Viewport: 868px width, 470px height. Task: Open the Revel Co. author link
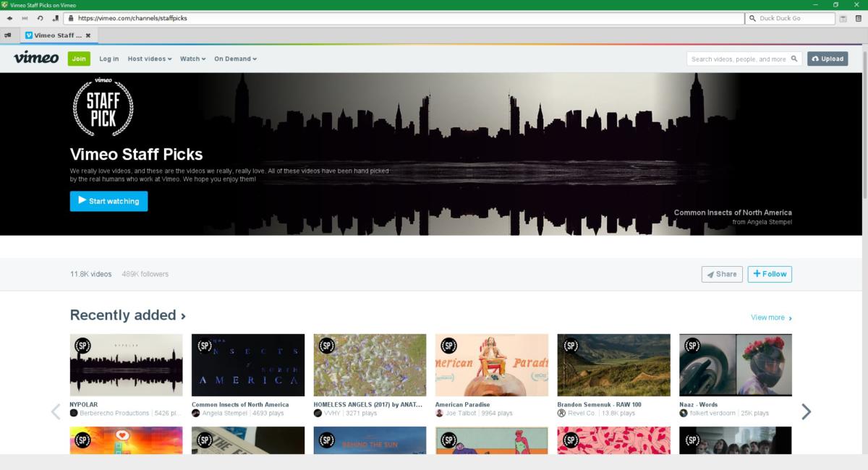pyautogui.click(x=582, y=414)
